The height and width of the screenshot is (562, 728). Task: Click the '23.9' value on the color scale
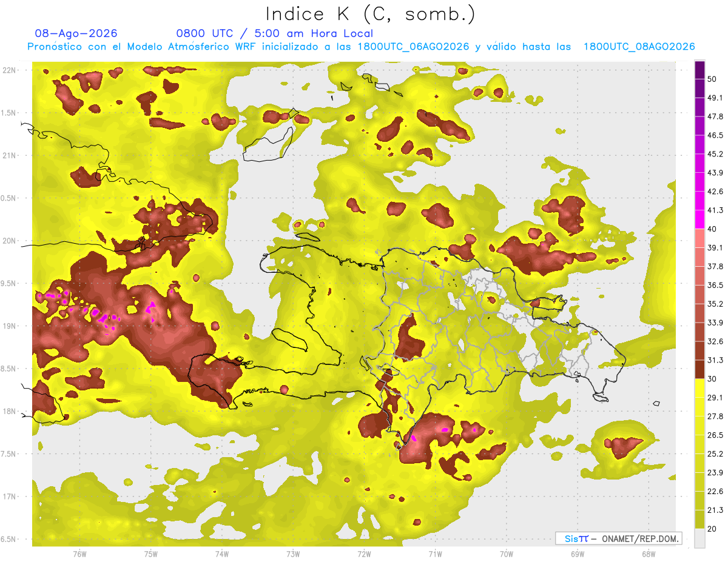[716, 473]
